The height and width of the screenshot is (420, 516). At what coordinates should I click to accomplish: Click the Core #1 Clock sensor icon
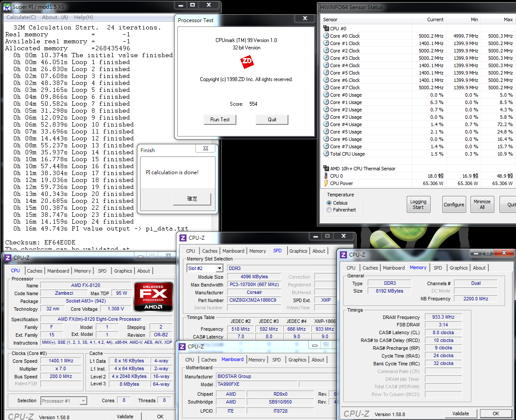[326, 43]
